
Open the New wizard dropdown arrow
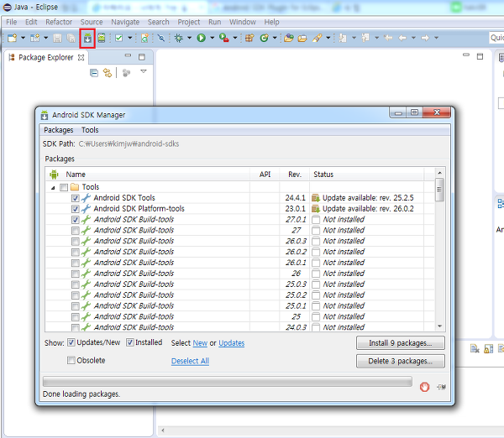point(24,38)
